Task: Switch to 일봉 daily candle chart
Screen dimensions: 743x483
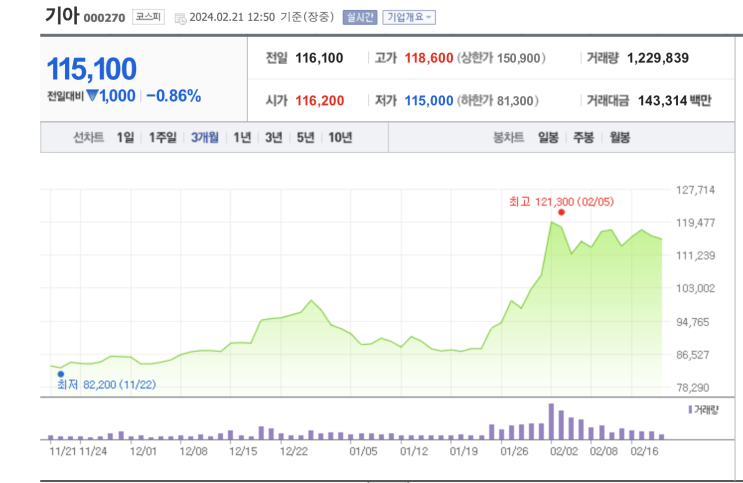Action: [548, 137]
